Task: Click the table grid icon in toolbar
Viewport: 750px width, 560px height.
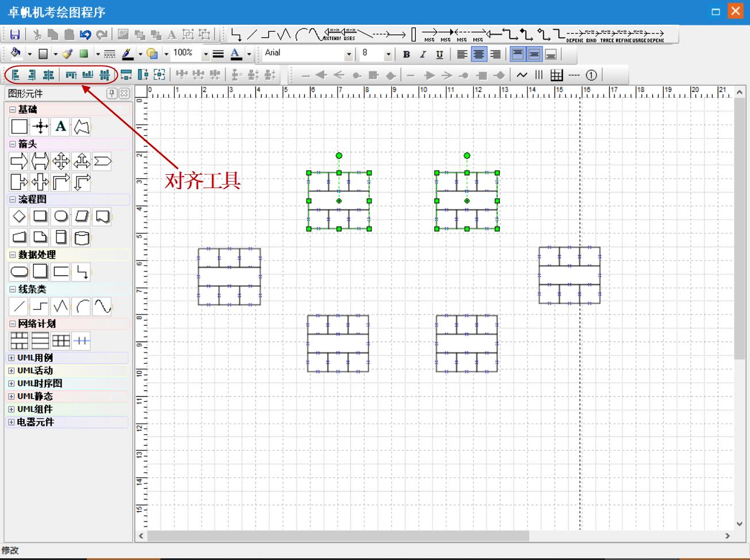Action: (x=556, y=75)
